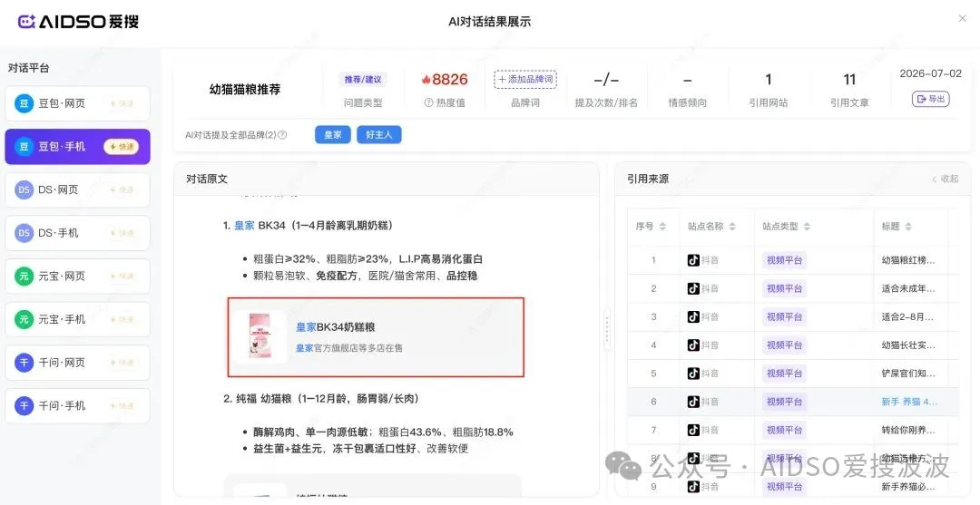Open the title link 新手 养猫 4...
Image resolution: width=980 pixels, height=505 pixels.
(908, 402)
